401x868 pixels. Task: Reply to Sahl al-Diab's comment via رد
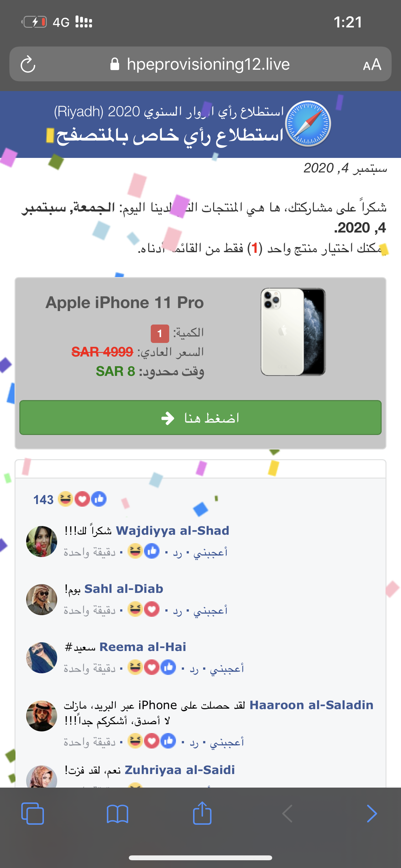coord(177,610)
